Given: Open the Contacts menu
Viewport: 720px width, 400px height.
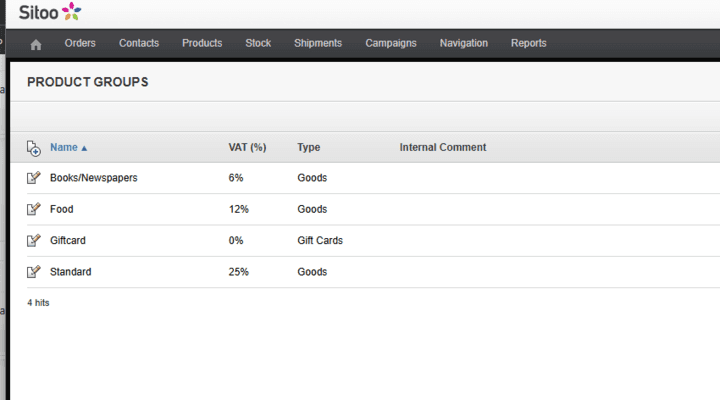Looking at the screenshot, I should click(139, 44).
